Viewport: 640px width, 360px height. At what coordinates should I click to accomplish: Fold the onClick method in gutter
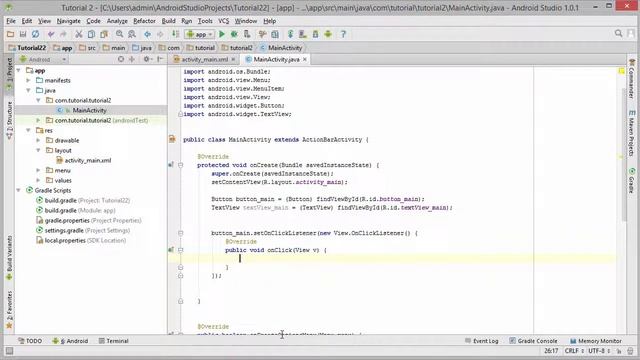(180, 250)
